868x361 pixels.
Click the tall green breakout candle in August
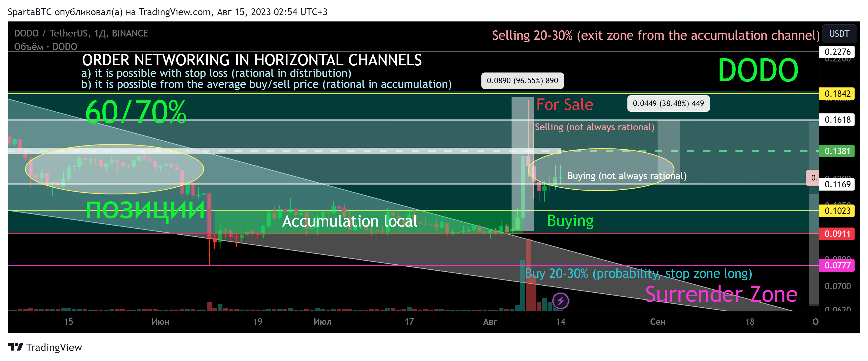point(523,187)
